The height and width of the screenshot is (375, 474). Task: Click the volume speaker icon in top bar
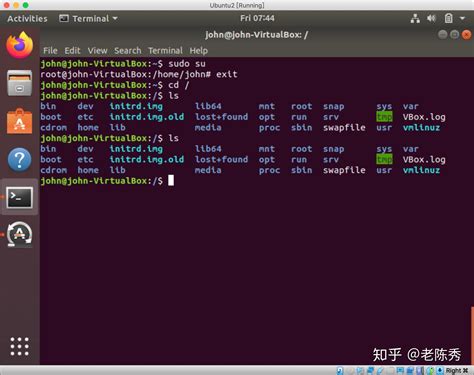pyautogui.click(x=431, y=18)
